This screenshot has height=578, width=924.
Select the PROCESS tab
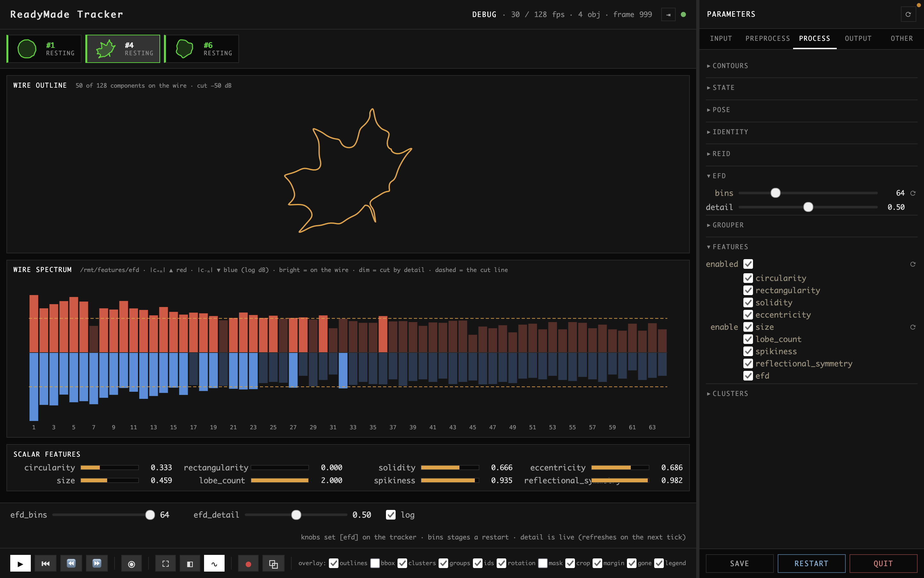[814, 39]
